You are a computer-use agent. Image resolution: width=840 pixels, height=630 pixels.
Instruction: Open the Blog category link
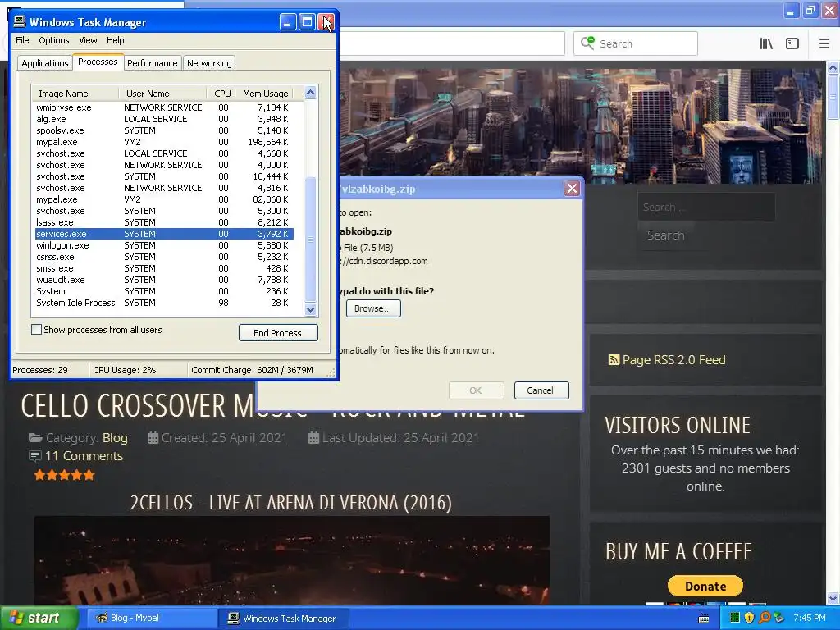pyautogui.click(x=115, y=438)
